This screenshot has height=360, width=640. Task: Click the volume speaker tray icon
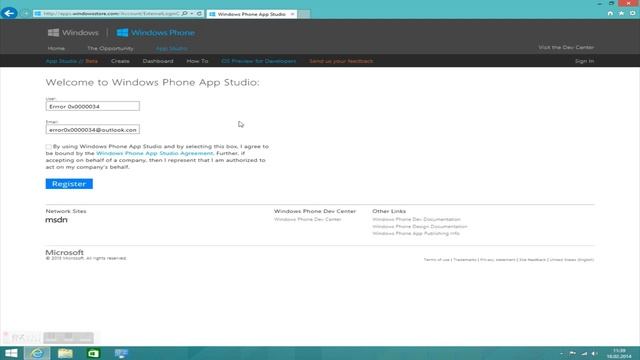(x=595, y=353)
